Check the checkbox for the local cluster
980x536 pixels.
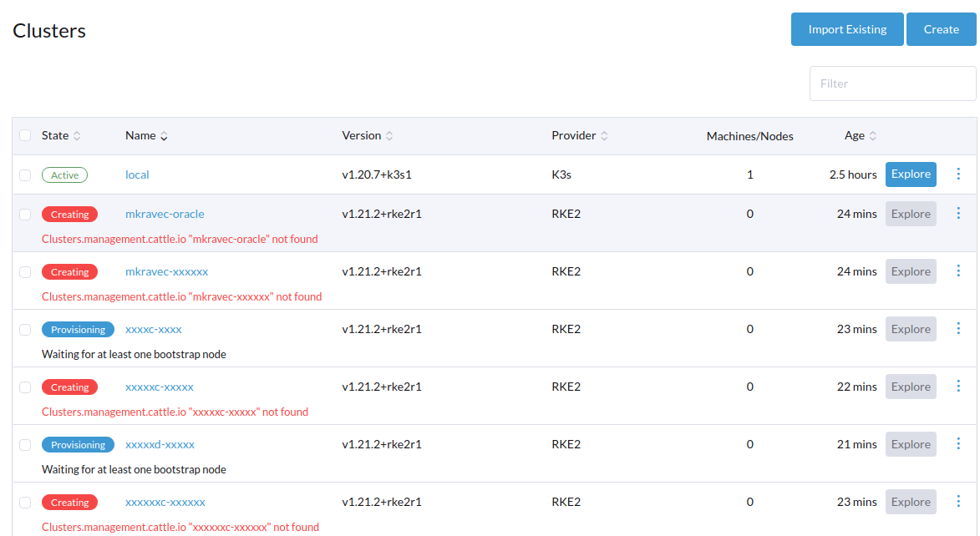tap(25, 174)
